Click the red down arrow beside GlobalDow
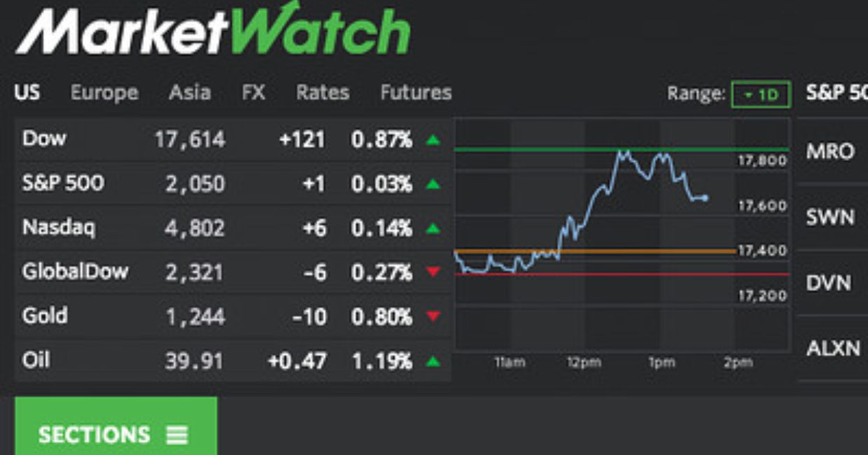Screen dimensions: 868x455 (434, 272)
